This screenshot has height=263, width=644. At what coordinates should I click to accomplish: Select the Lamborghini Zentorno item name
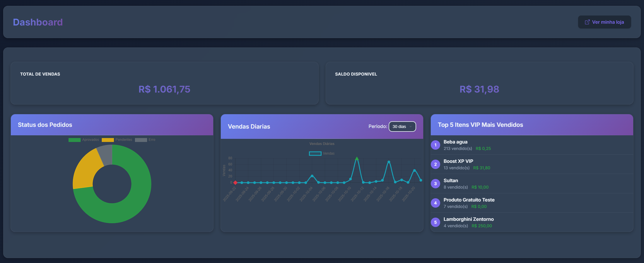(x=468, y=219)
